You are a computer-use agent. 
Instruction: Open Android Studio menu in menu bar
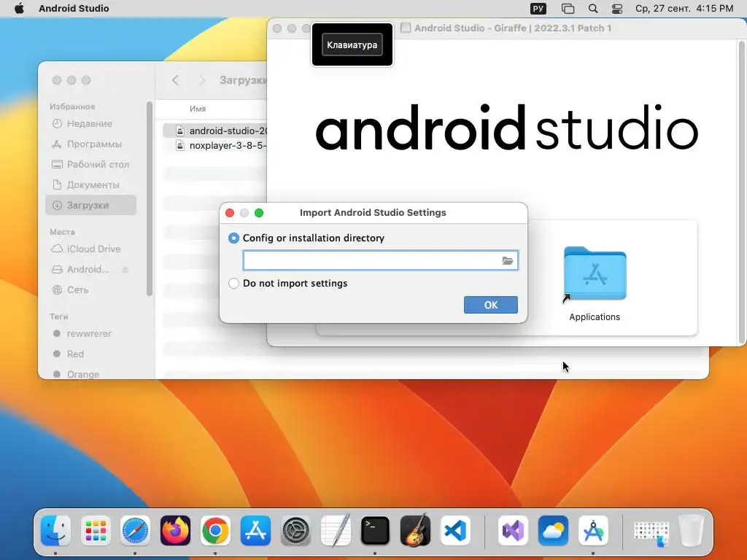[74, 9]
